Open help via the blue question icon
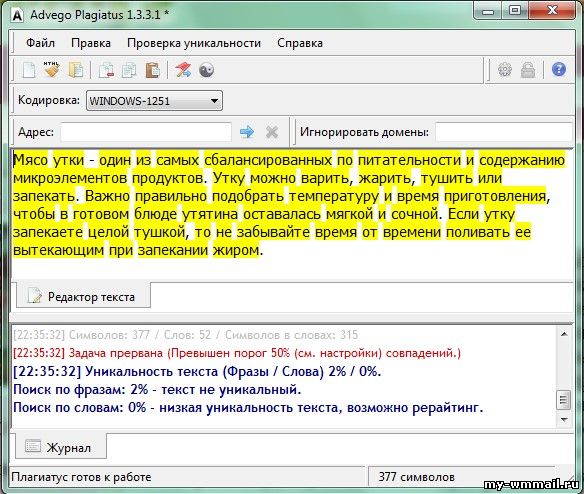This screenshot has width=584, height=494. (x=559, y=70)
